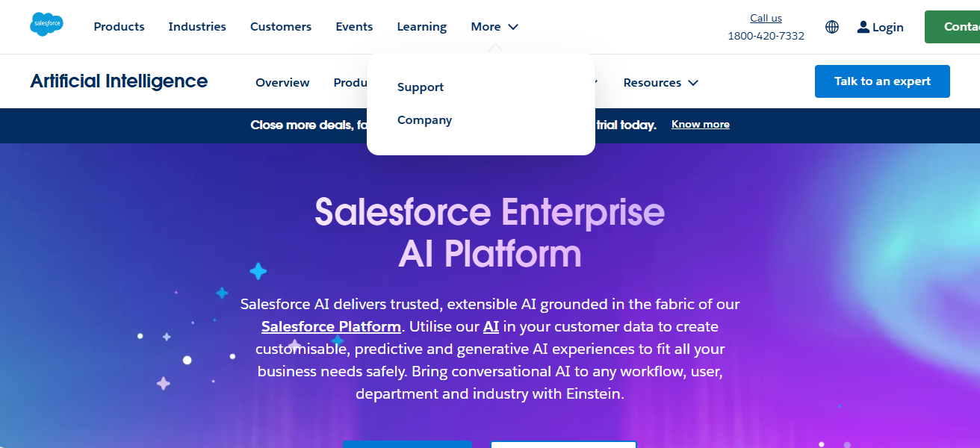
Task: Click the Talk to an expert button
Action: tap(882, 81)
